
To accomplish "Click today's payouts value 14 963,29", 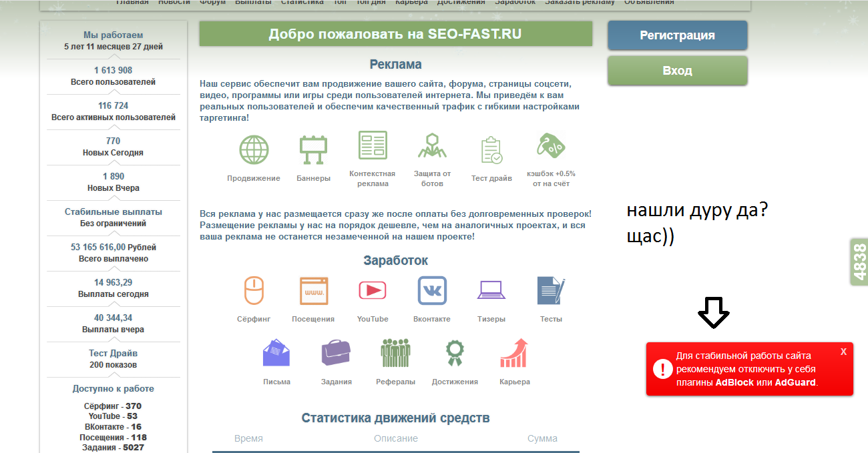I will [x=114, y=282].
